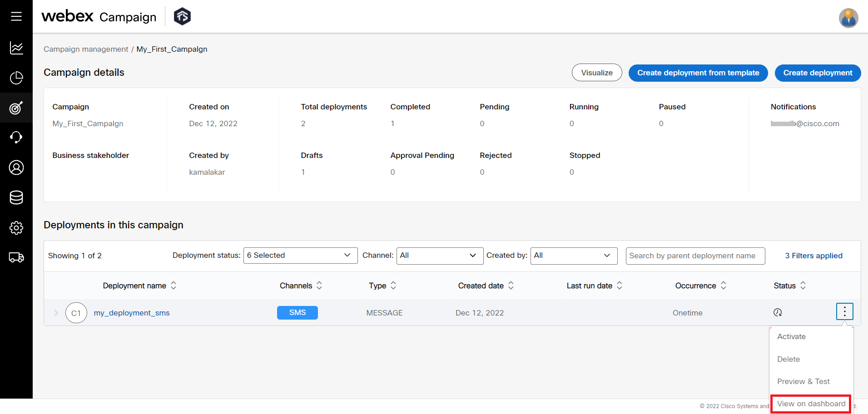868x414 pixels.
Task: Open the hamburger navigation menu
Action: [16, 16]
